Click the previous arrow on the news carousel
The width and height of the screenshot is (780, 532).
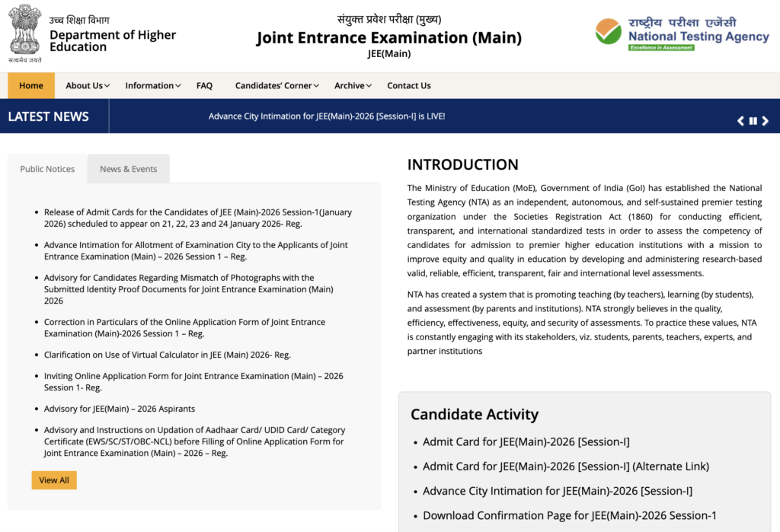click(x=740, y=119)
